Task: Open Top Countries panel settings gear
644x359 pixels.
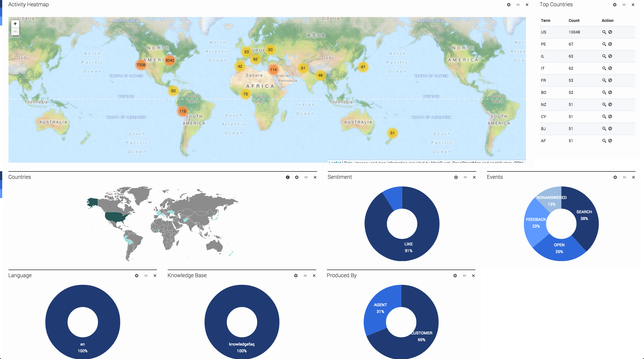Action: point(614,5)
